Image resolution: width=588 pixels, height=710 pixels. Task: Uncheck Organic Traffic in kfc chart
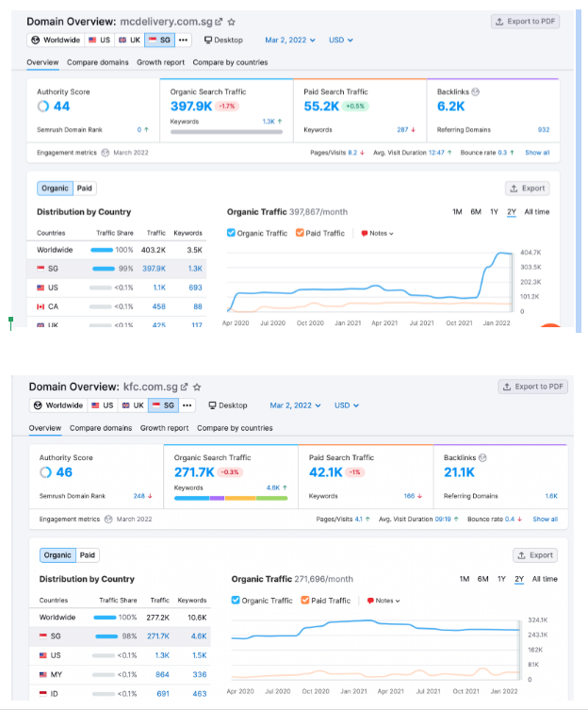[236, 600]
